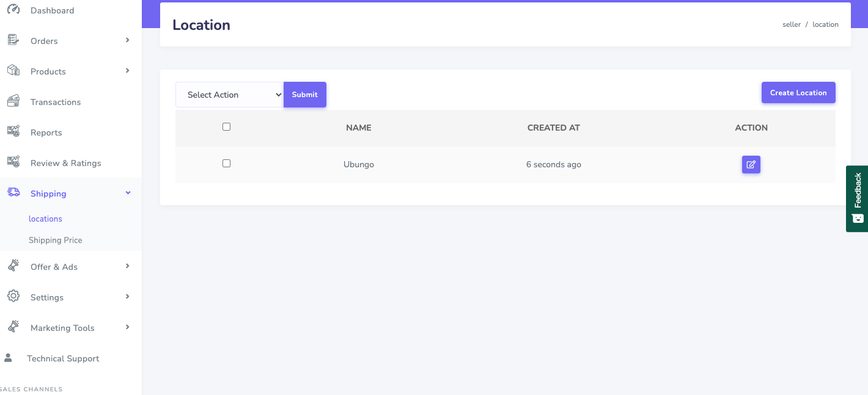
Task: Open the Feedback side tab
Action: tap(857, 198)
